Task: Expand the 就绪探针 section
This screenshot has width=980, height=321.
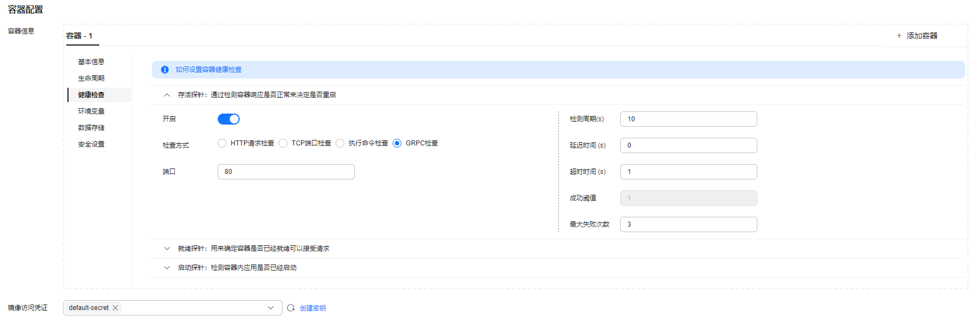Action: pos(167,249)
